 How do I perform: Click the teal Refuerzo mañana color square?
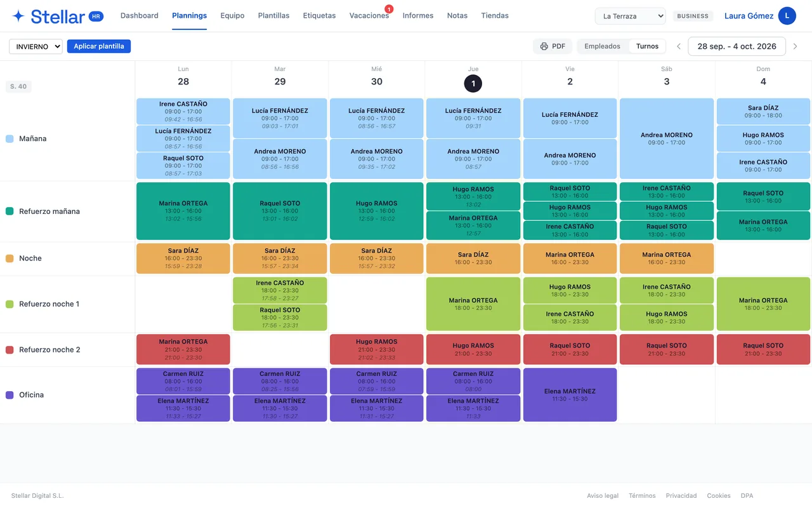(x=10, y=211)
